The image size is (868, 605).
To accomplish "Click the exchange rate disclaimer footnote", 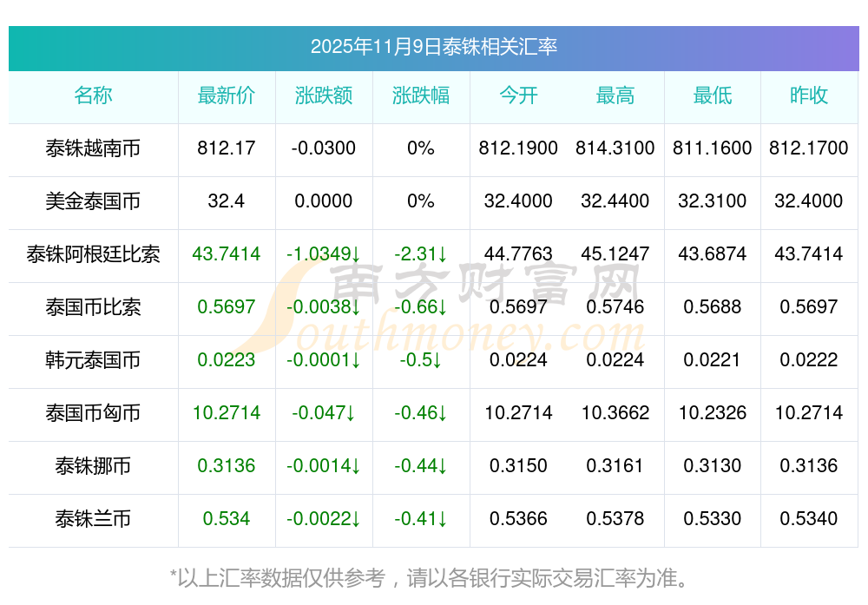I will (433, 577).
